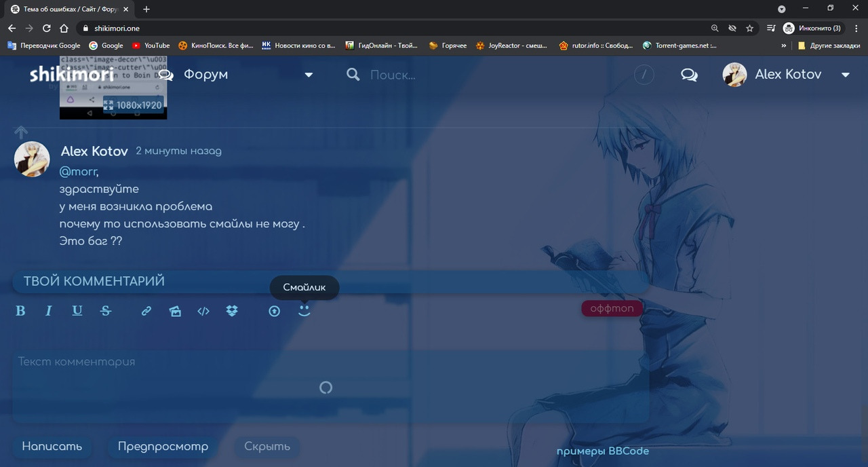Apply strikethrough formatting
Screen dimensions: 868x467
click(106, 311)
